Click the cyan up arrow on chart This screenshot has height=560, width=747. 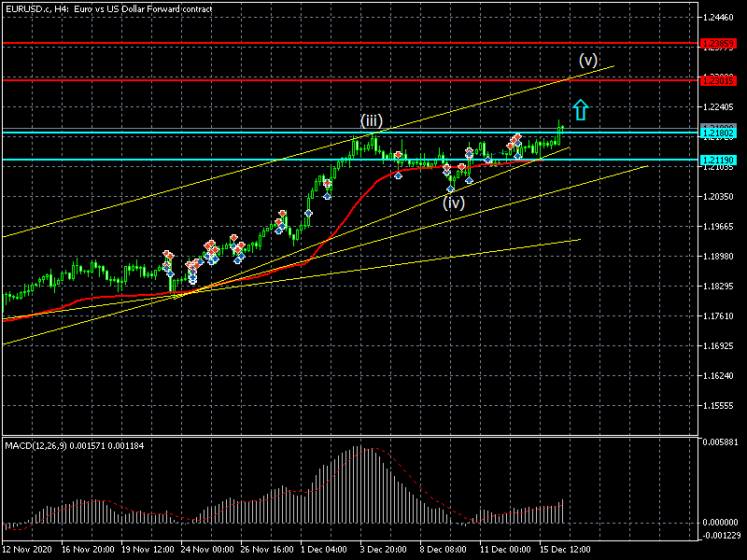coord(580,109)
